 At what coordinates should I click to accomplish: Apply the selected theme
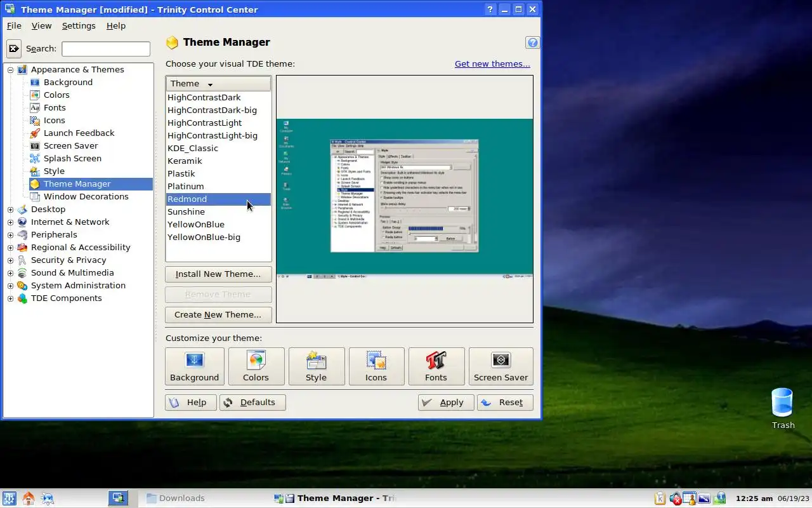click(446, 403)
